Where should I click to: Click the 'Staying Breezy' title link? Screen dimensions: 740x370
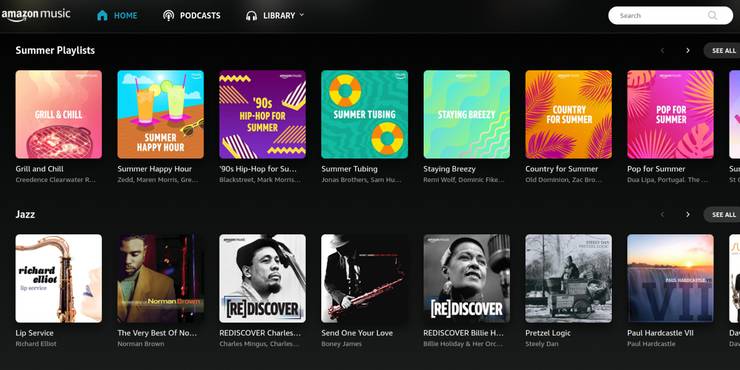click(x=449, y=169)
